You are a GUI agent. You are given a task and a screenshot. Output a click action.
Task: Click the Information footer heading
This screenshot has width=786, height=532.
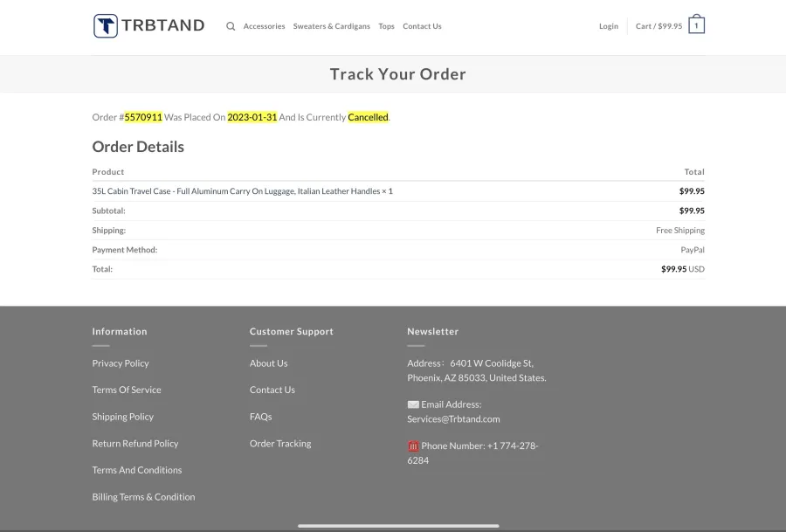click(120, 331)
